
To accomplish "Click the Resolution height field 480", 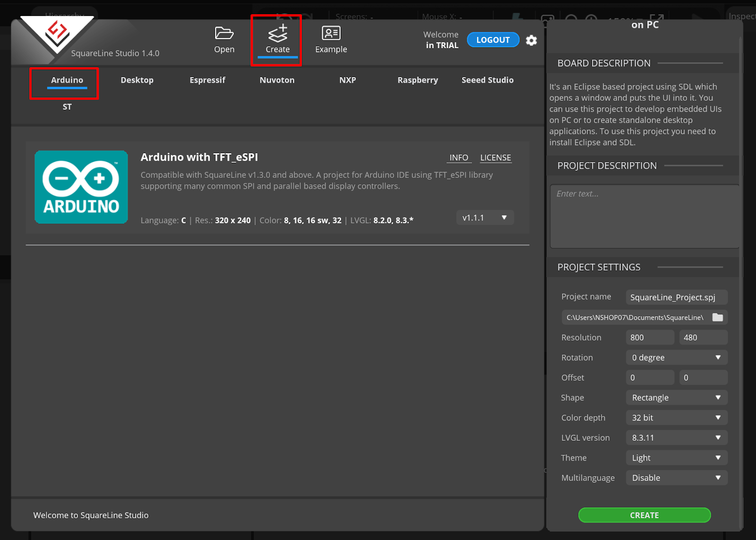I will click(x=704, y=337).
